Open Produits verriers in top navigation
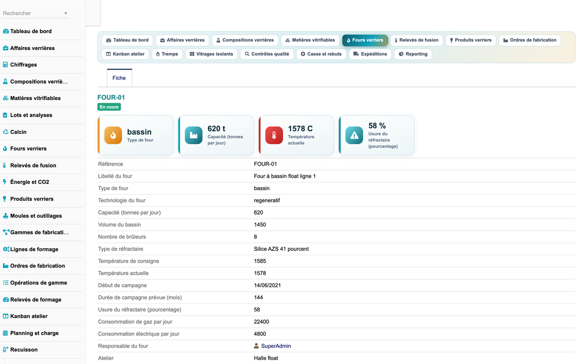 click(471, 40)
